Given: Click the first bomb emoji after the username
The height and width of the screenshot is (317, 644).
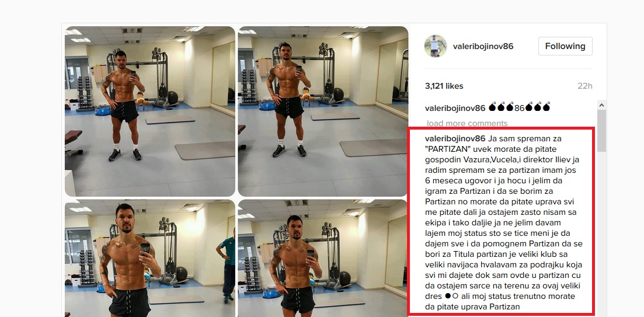Looking at the screenshot, I should 492,107.
